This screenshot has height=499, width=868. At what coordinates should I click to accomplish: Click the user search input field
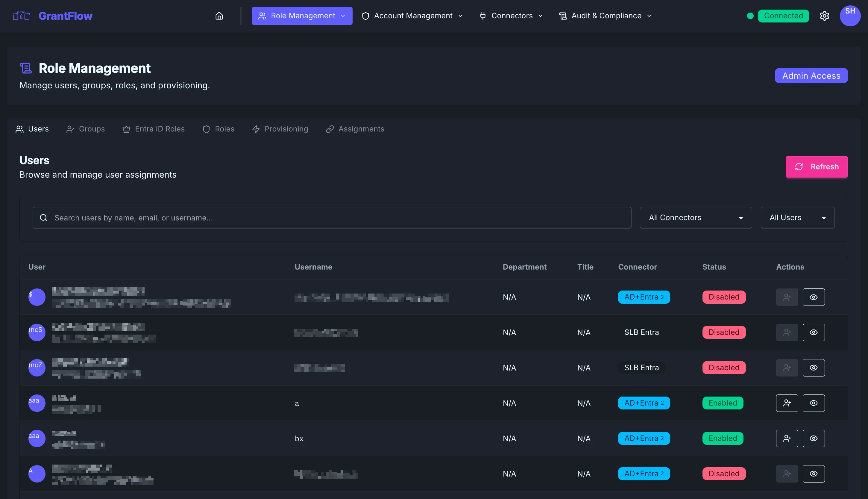339,218
